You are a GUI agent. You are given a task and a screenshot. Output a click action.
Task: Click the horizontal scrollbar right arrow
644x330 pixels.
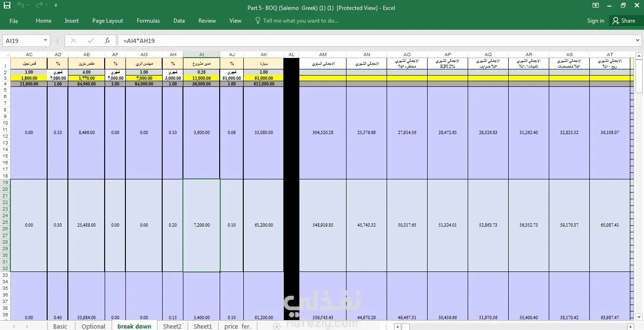pos(631,326)
